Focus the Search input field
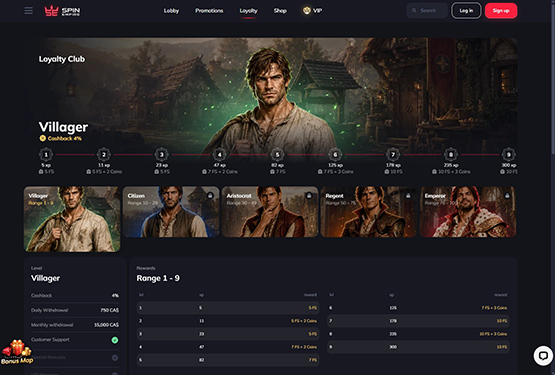Image resolution: width=555 pixels, height=375 pixels. (x=427, y=11)
